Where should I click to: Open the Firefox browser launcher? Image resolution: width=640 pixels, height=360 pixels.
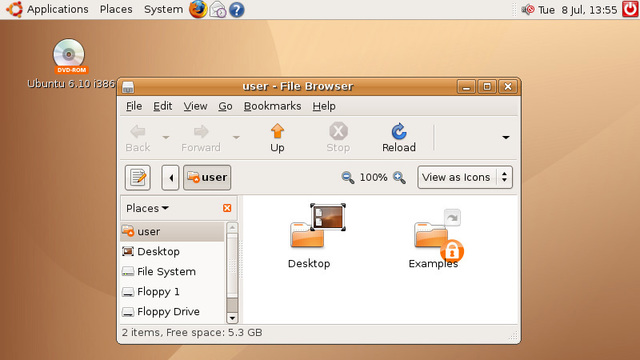[x=198, y=9]
